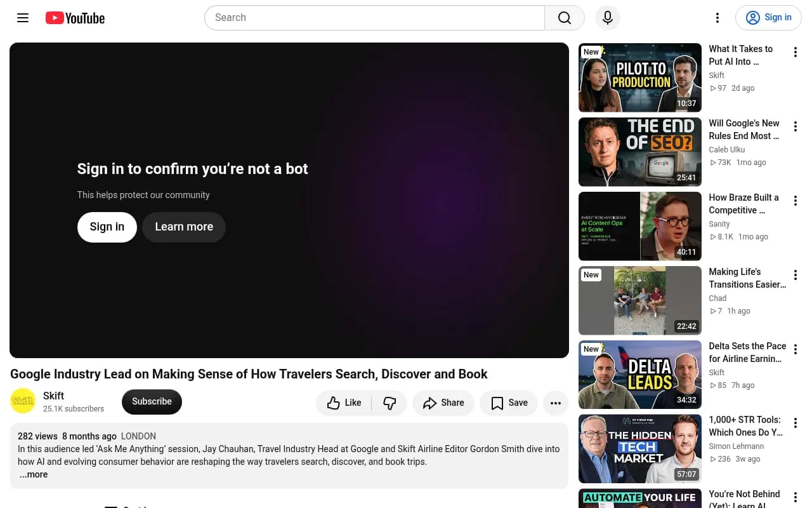This screenshot has width=812, height=508.
Task: Open Caleb Ulku channel name
Action: 727,150
